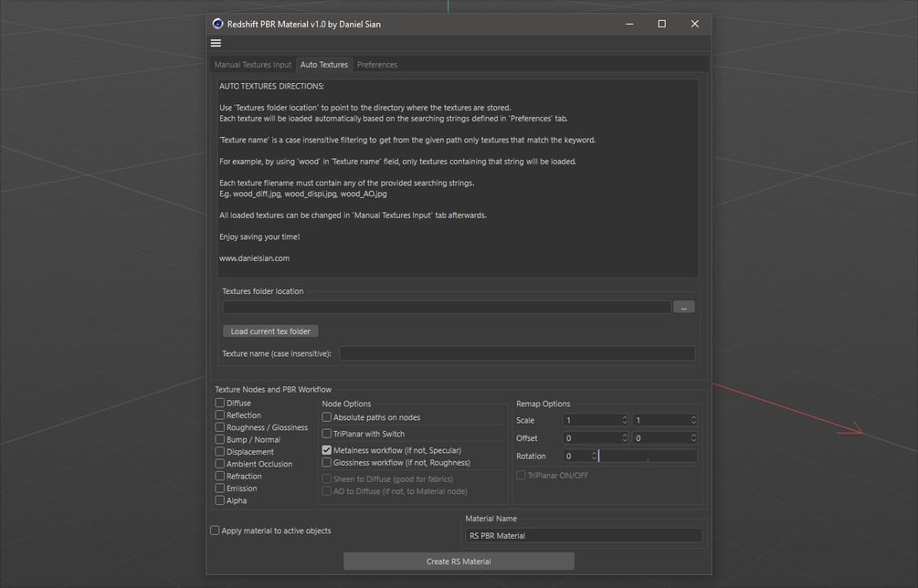Select the Auto Textures tab
Viewport: 918px width, 588px height.
click(323, 65)
